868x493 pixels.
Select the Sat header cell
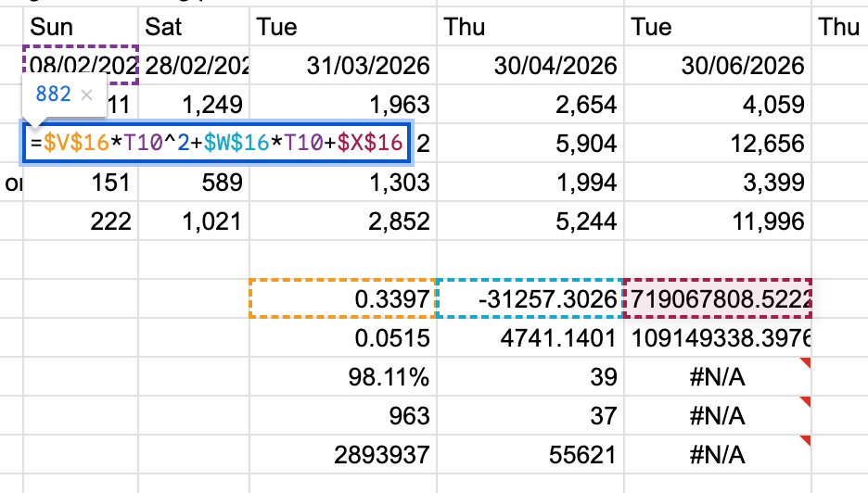[x=194, y=26]
